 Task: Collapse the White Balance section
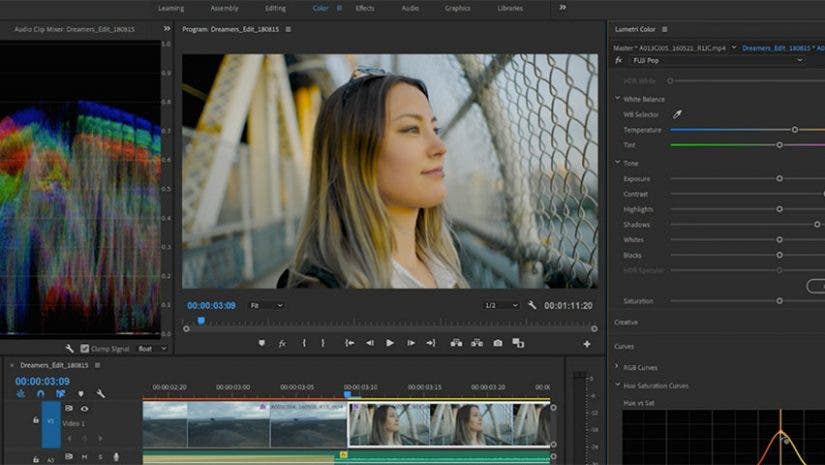tap(618, 98)
